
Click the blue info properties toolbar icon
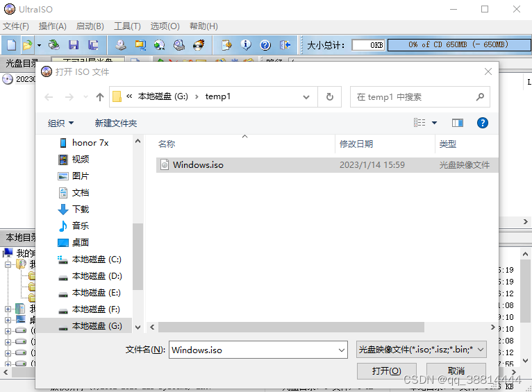tap(246, 45)
